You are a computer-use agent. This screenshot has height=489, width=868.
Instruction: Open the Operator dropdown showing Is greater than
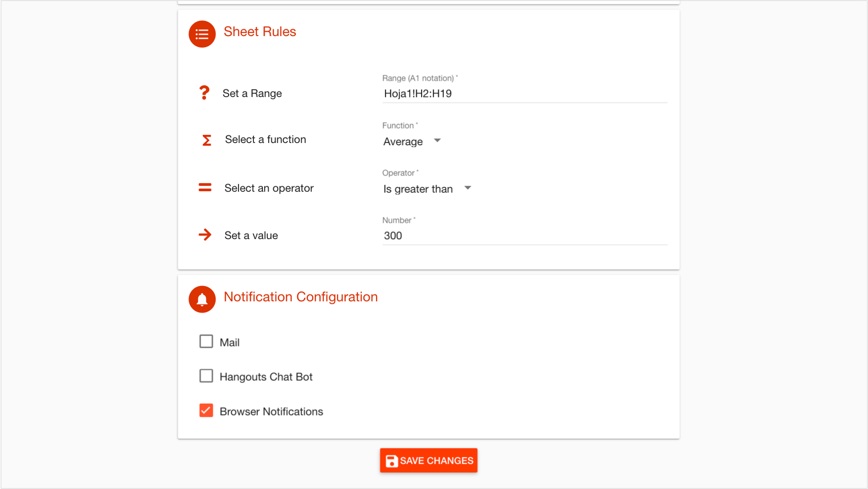[427, 189]
